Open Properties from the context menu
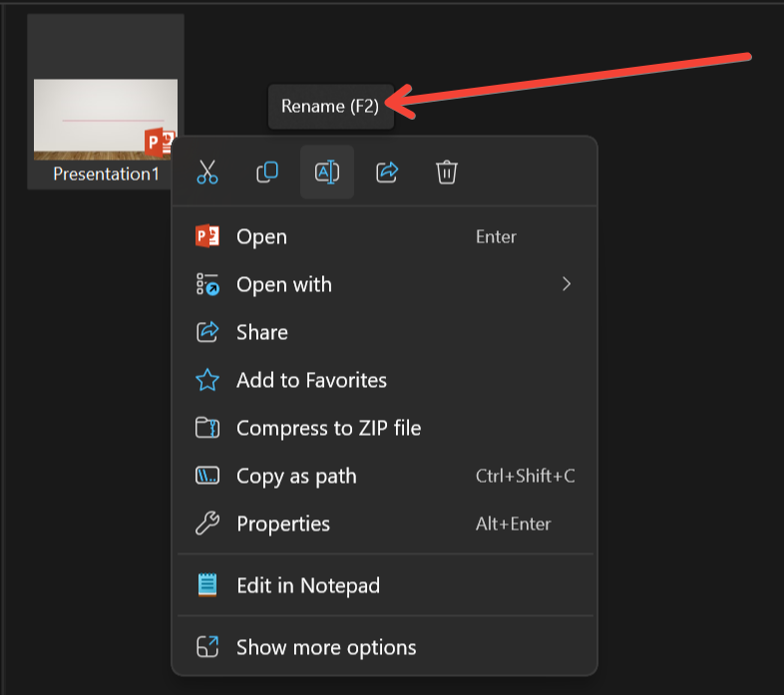This screenshot has height=695, width=784. tap(283, 523)
